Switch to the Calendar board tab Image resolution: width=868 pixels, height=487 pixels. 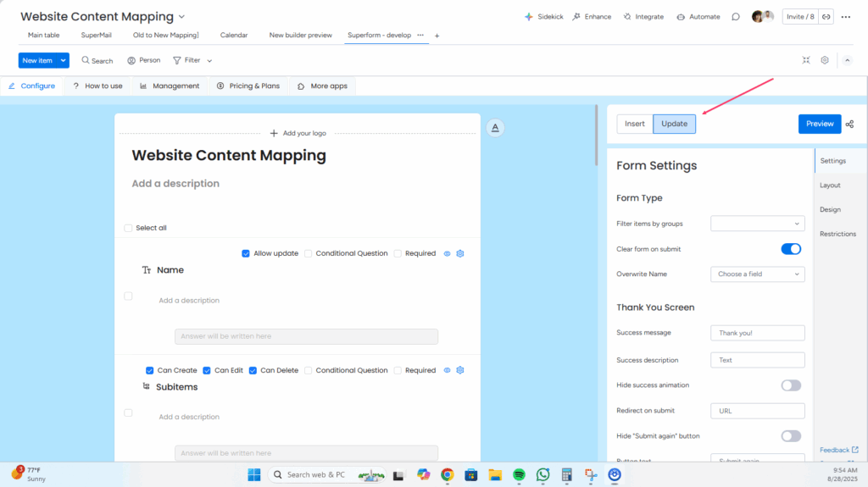[234, 35]
